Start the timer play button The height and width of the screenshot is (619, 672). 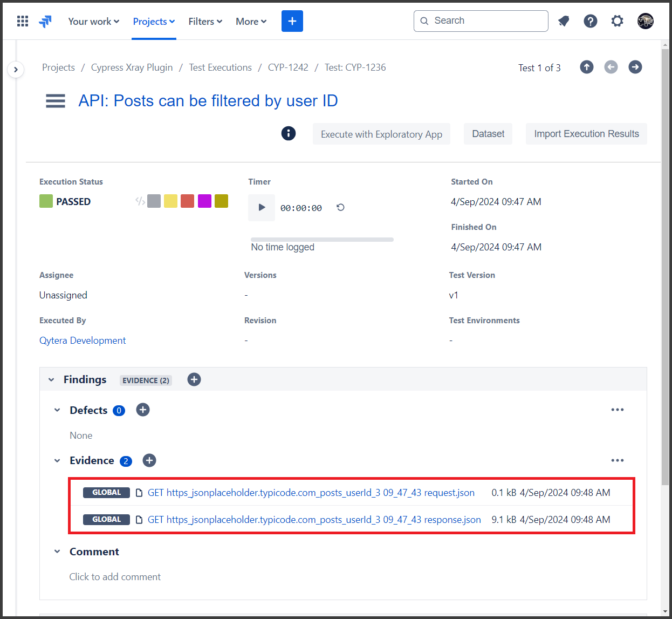coord(262,207)
